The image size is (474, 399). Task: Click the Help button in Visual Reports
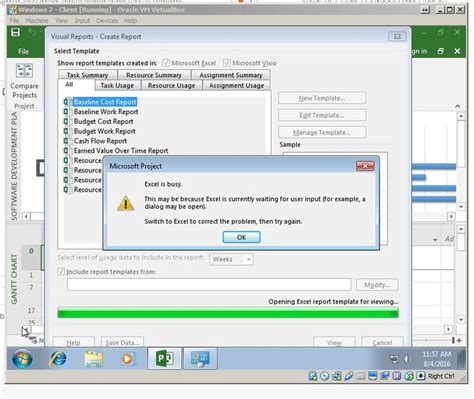(x=73, y=342)
